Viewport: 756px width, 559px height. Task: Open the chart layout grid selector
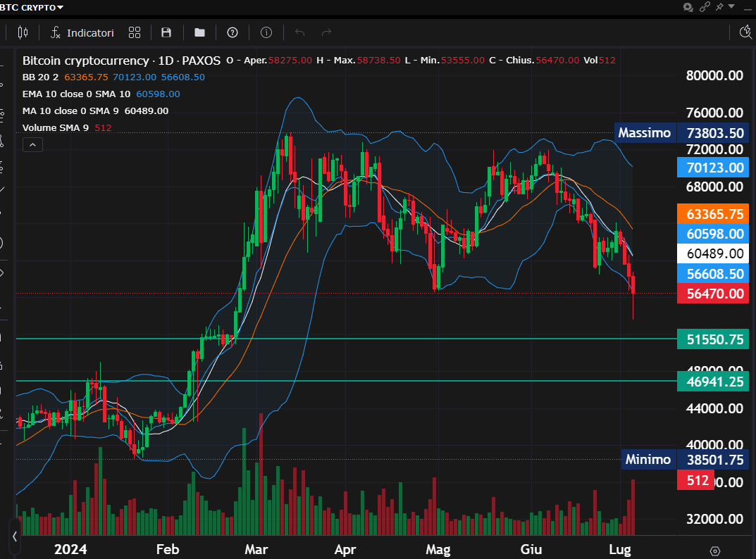(135, 32)
